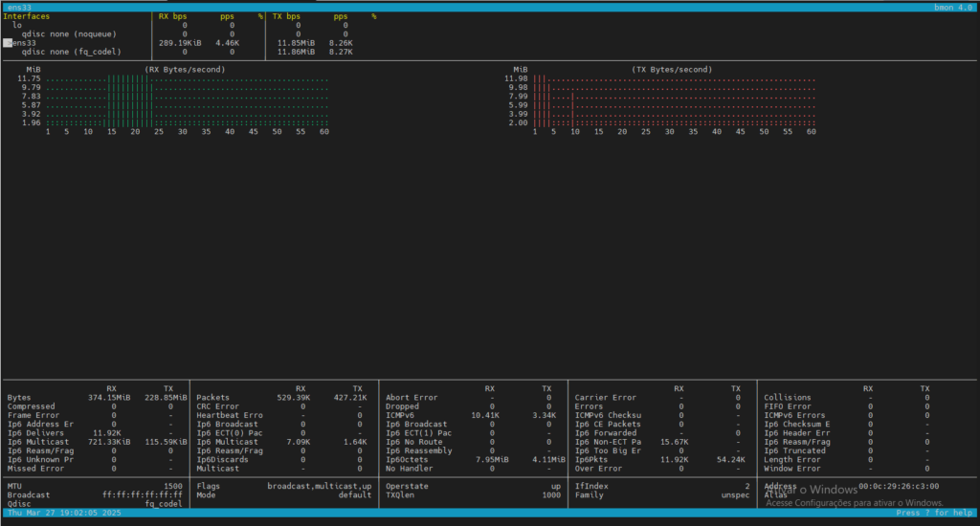Viewport: 980px width, 526px height.
Task: Click the TX rate value 11.85MiB
Action: pos(297,43)
